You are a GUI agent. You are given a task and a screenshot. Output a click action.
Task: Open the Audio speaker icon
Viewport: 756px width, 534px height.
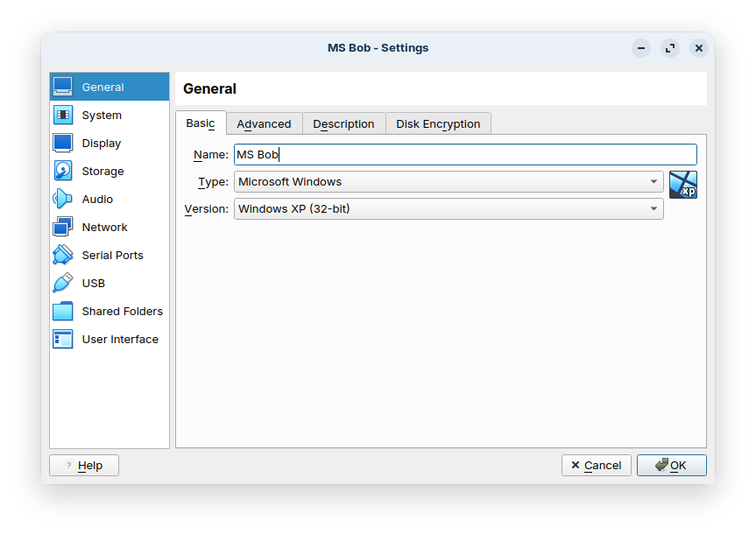pyautogui.click(x=63, y=199)
